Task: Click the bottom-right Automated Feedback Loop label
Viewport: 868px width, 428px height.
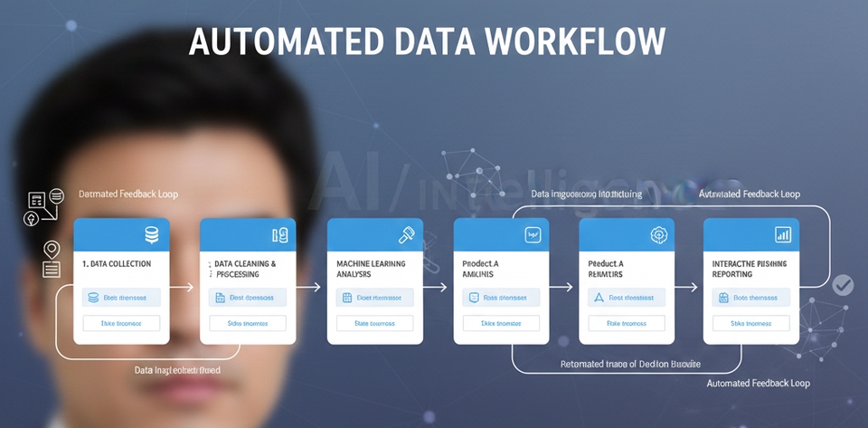Action: tap(758, 384)
